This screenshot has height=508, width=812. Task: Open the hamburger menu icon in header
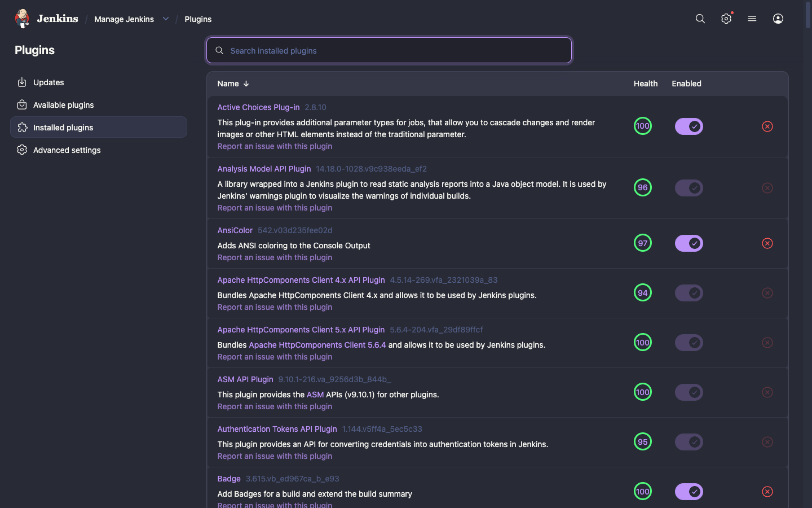pos(752,19)
